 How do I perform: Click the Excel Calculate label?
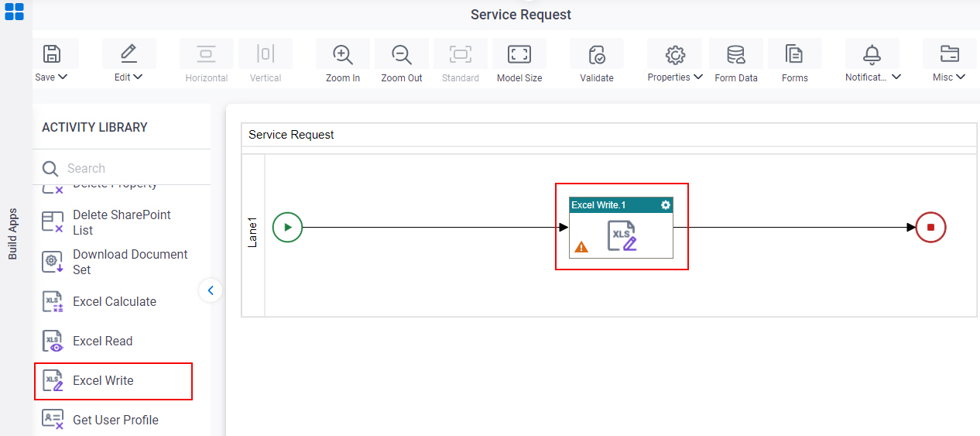[x=115, y=301]
